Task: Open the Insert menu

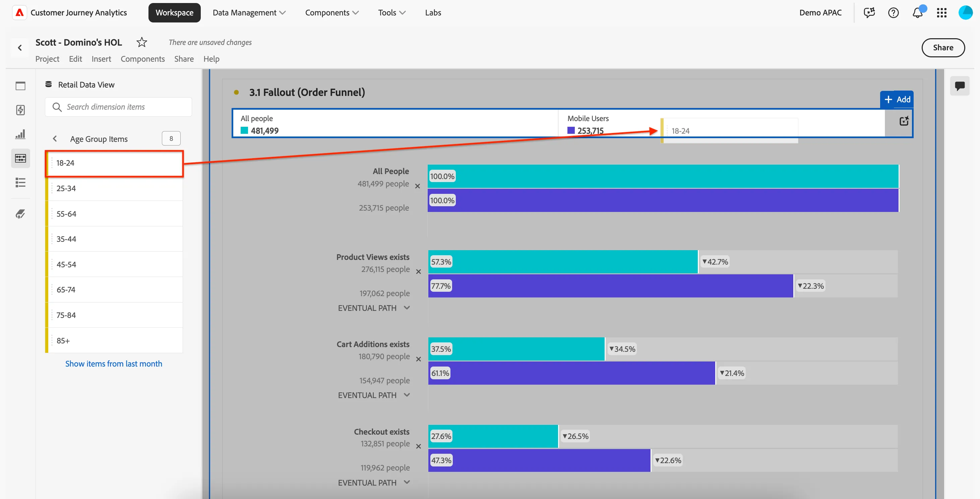Action: pos(101,59)
